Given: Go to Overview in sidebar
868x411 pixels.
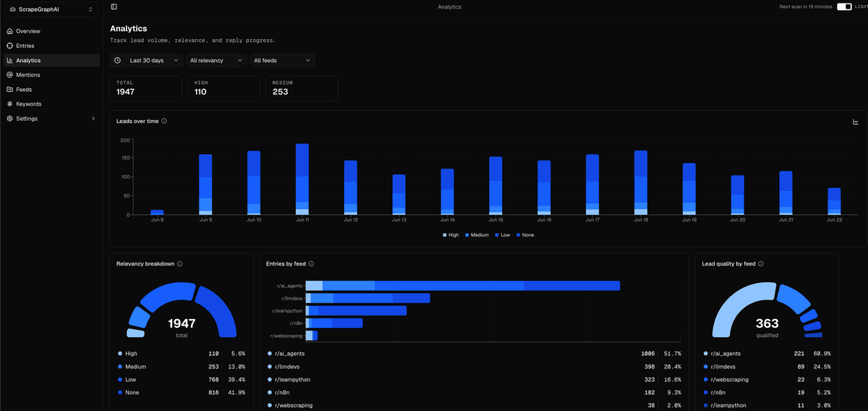Looking at the screenshot, I should (51, 31).
